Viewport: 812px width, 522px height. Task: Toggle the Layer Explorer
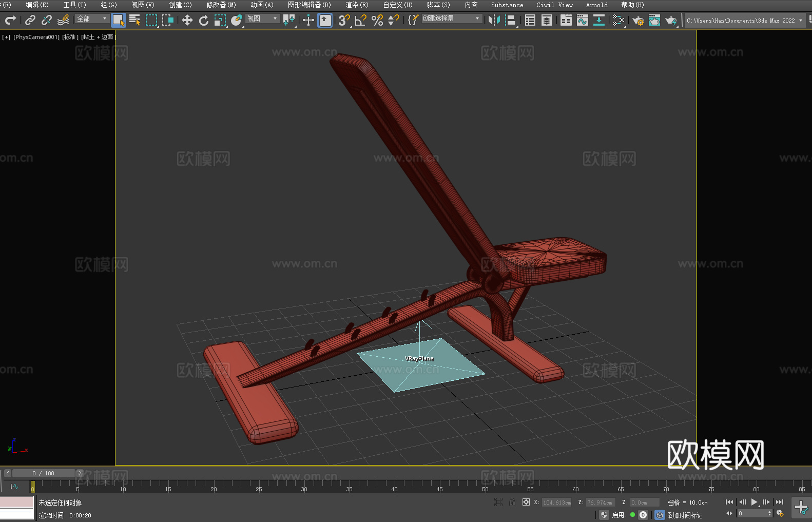pos(547,20)
